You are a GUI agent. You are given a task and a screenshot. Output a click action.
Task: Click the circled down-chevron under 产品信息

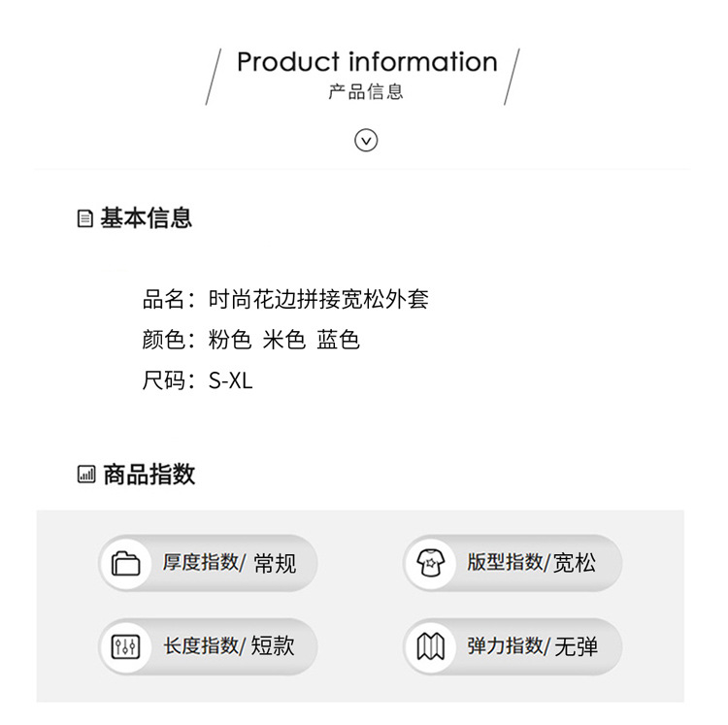pos(366,140)
